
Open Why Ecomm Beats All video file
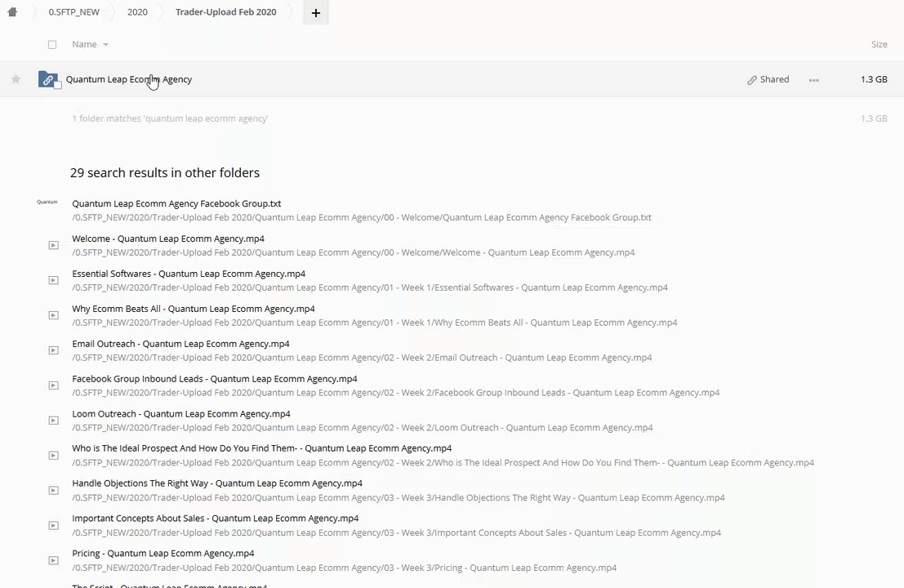click(x=194, y=309)
